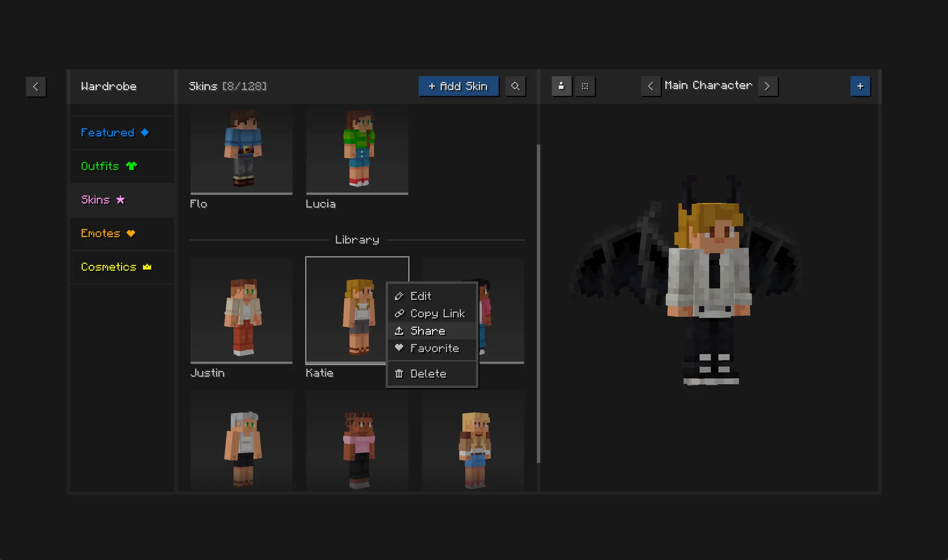Mark skin as Favorite

pos(434,348)
